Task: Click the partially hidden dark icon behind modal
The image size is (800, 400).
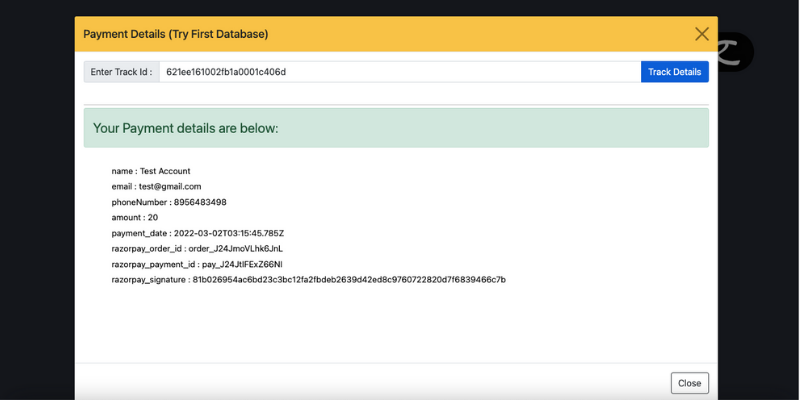Action: tap(736, 52)
